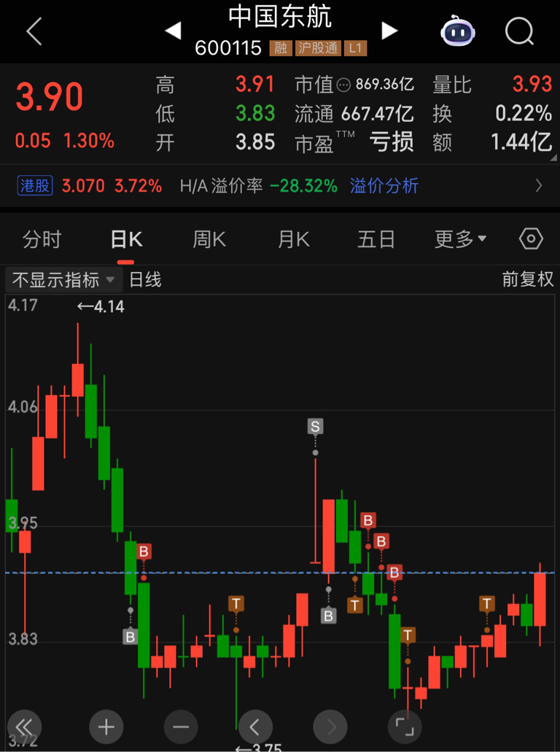The height and width of the screenshot is (752, 560).
Task: Zoom out chart with minus button
Action: (x=181, y=727)
